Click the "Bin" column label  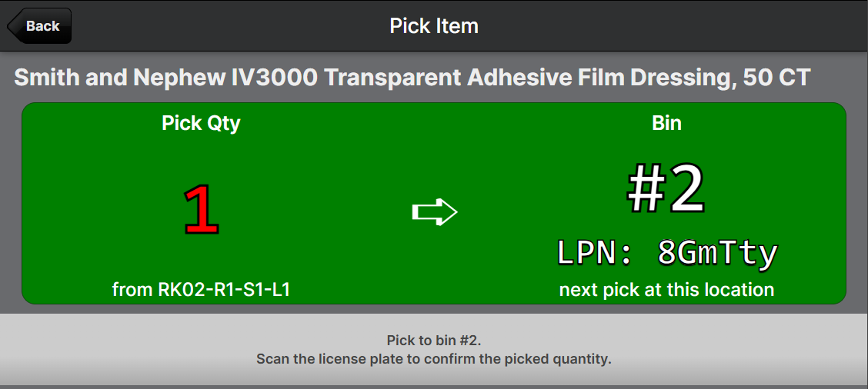[666, 123]
